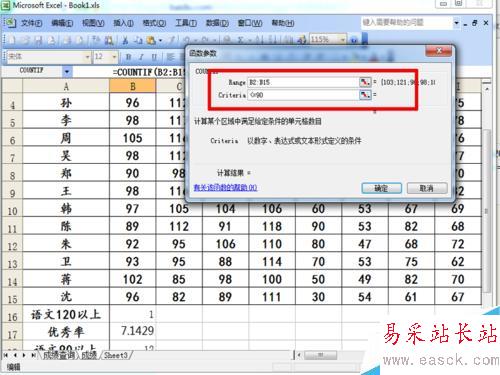Viewport: 500px width, 375px height.
Task: Select cell with name 周
Action: (66, 138)
